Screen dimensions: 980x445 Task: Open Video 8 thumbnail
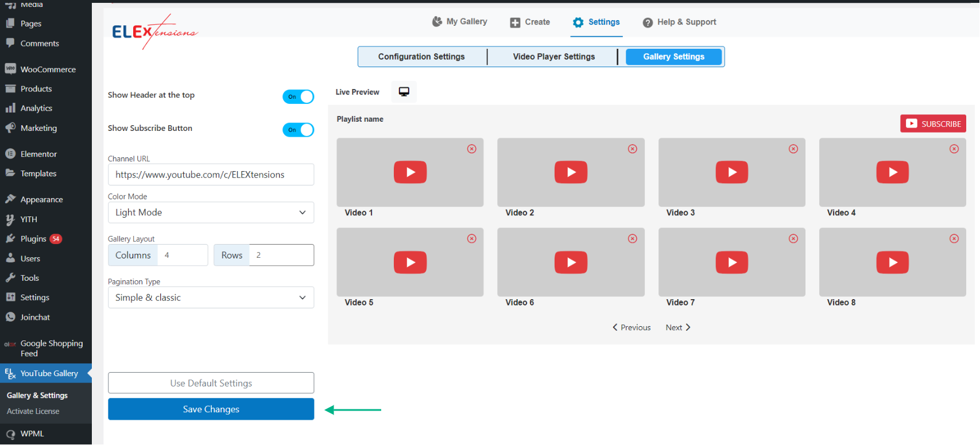pos(893,262)
